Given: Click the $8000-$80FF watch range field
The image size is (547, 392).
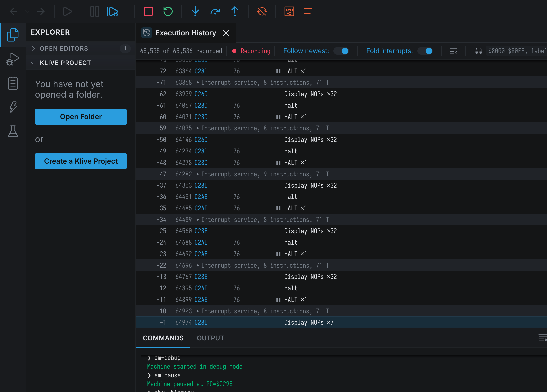Looking at the screenshot, I should pyautogui.click(x=517, y=51).
